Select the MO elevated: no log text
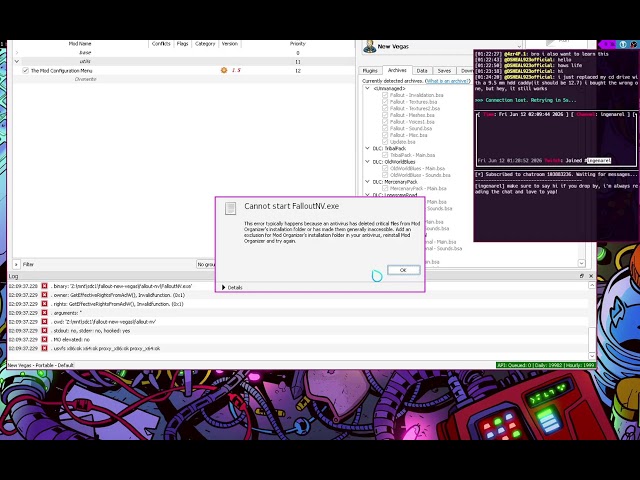The width and height of the screenshot is (640, 480). click(x=72, y=340)
